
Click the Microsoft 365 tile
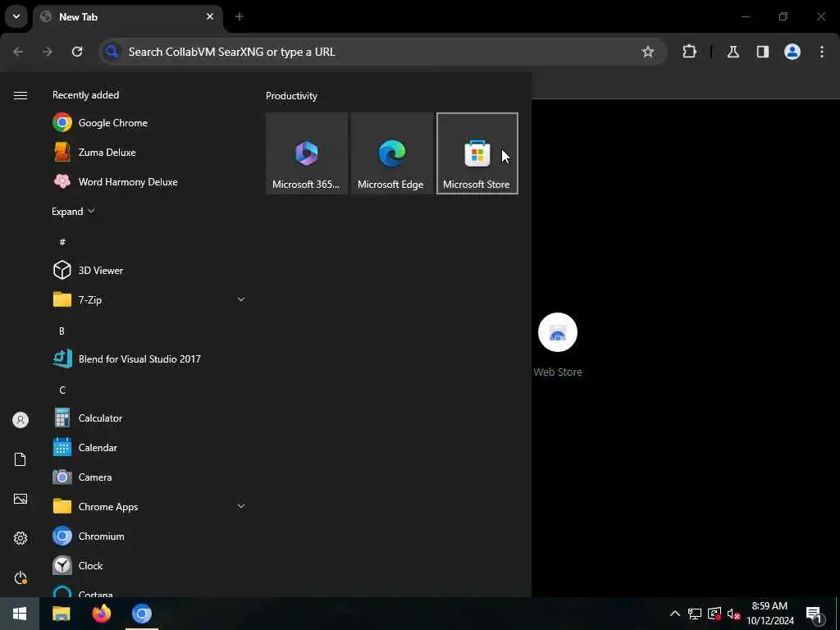coord(307,153)
